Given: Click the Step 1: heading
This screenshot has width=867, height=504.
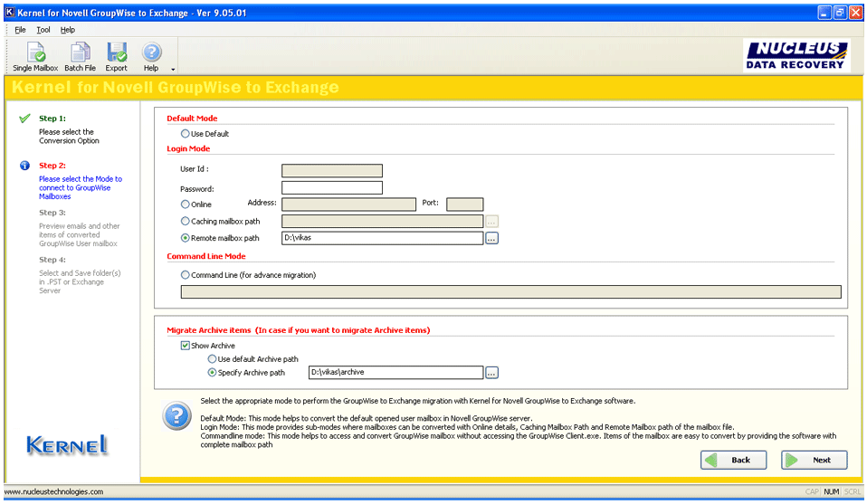Looking at the screenshot, I should (x=52, y=119).
